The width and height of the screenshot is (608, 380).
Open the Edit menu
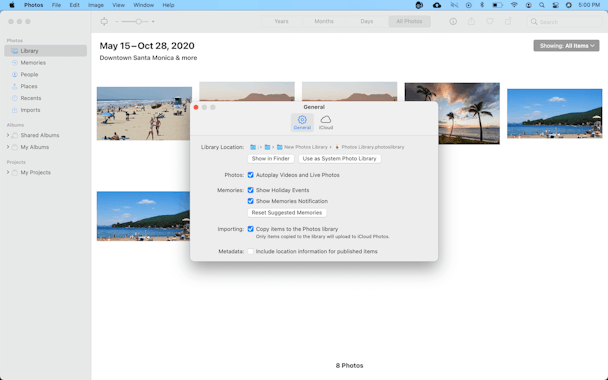click(74, 5)
